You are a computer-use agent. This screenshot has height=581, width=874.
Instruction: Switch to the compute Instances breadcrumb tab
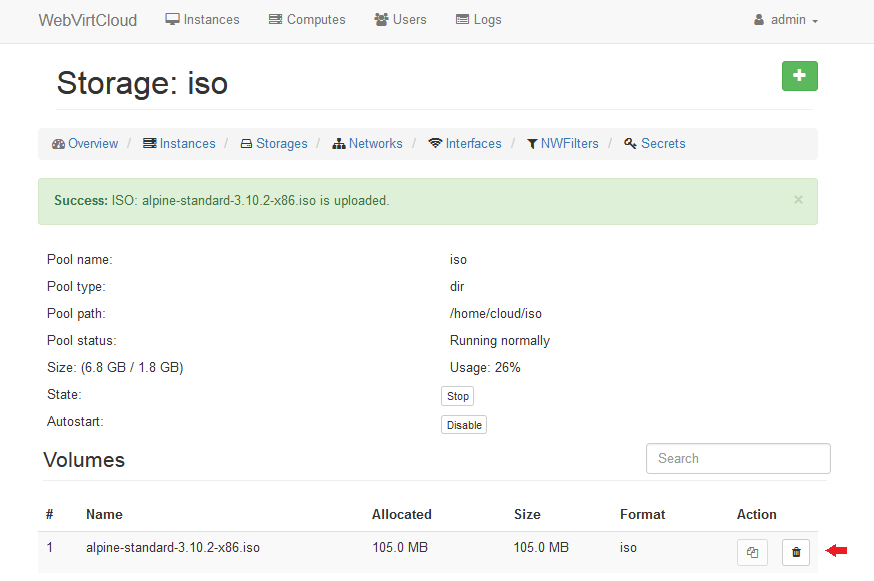click(179, 144)
